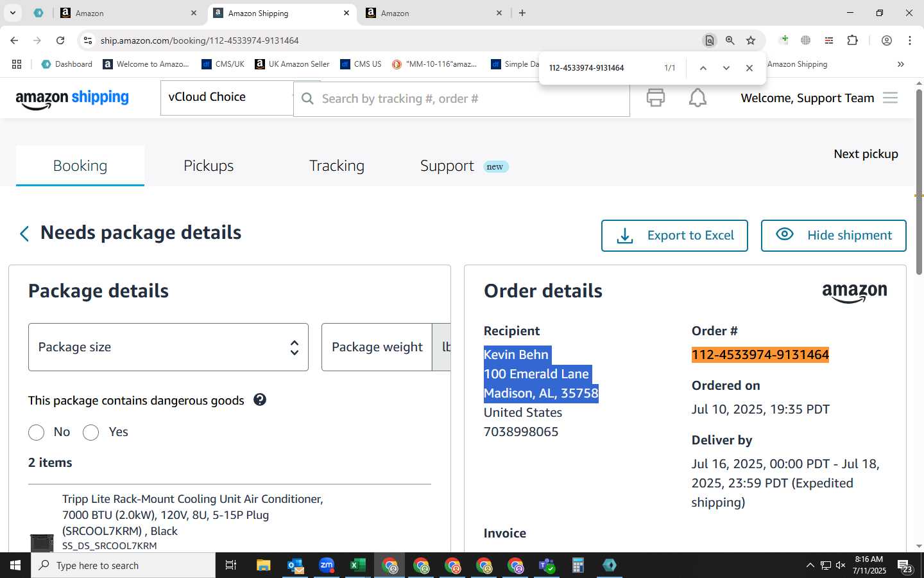This screenshot has width=924, height=578.
Task: Open Outlook from the taskbar
Action: tap(295, 565)
